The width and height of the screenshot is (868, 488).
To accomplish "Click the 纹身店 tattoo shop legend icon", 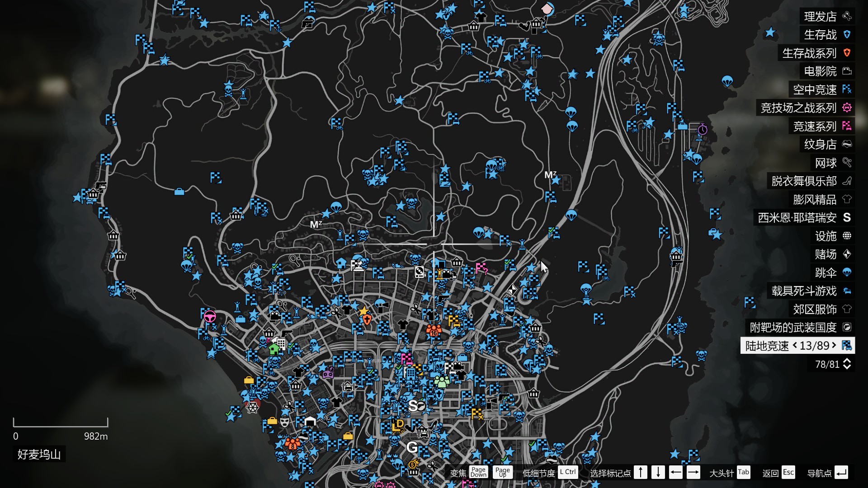I will (847, 144).
